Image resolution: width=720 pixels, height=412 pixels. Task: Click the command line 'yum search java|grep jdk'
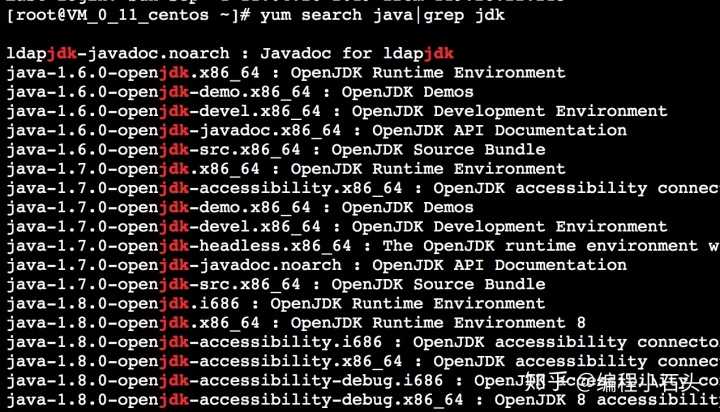(382, 15)
